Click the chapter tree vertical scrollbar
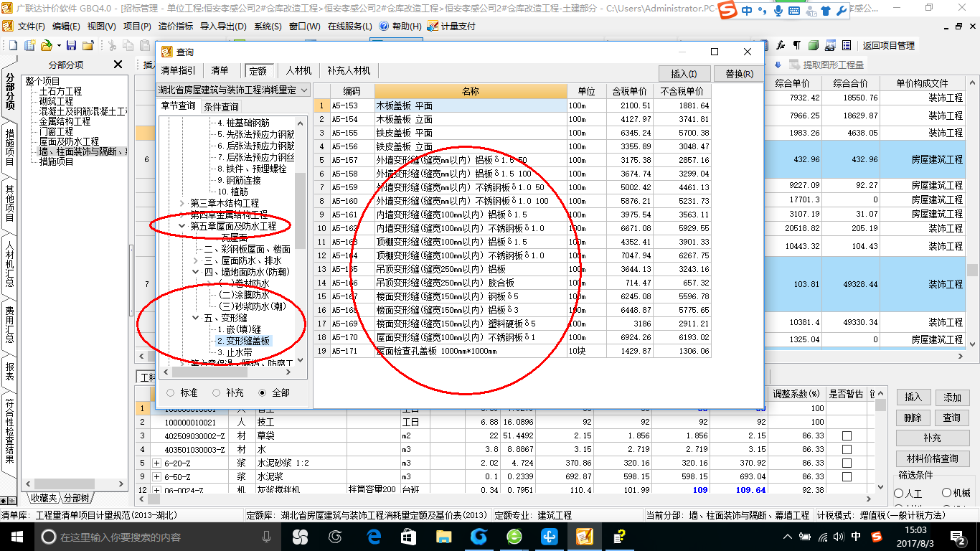Image resolution: width=980 pixels, height=551 pixels. pos(301,240)
